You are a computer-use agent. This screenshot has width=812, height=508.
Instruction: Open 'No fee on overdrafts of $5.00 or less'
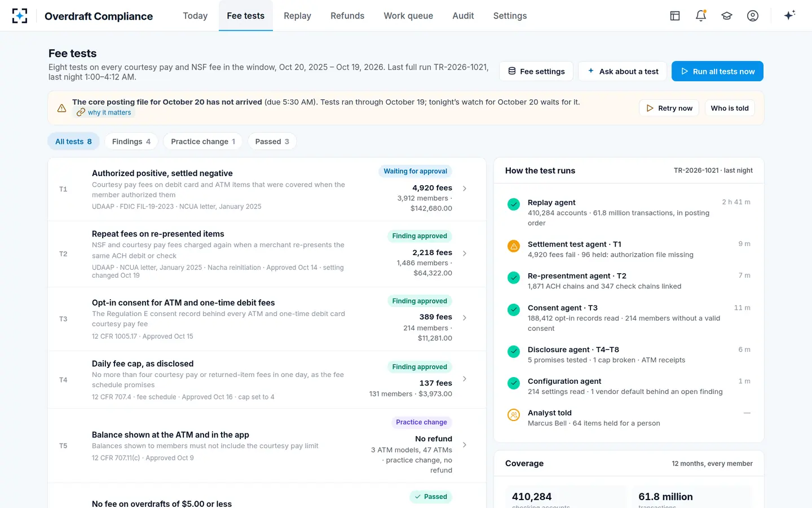tap(162, 503)
